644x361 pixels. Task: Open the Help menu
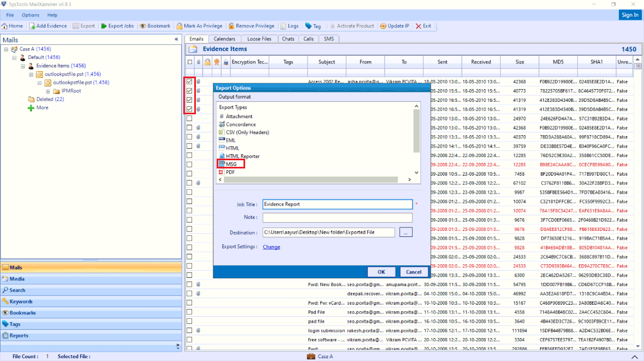pyautogui.click(x=52, y=15)
